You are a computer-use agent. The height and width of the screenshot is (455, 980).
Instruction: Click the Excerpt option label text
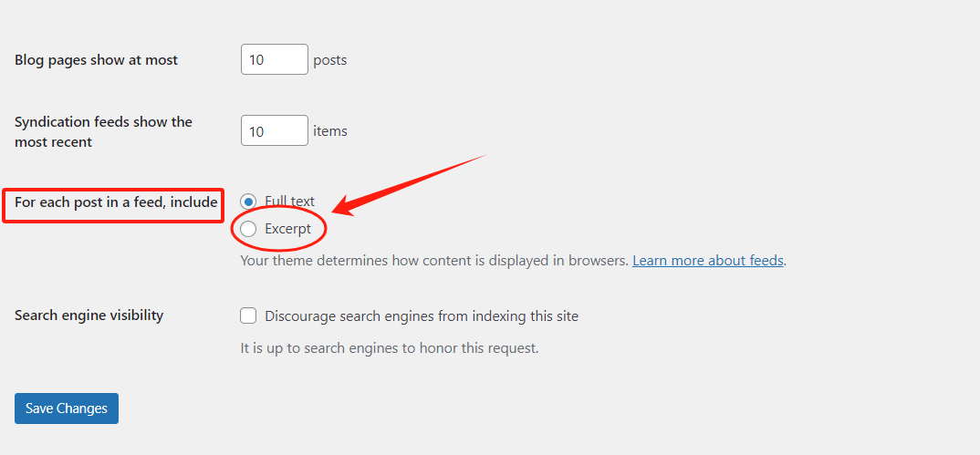click(288, 229)
